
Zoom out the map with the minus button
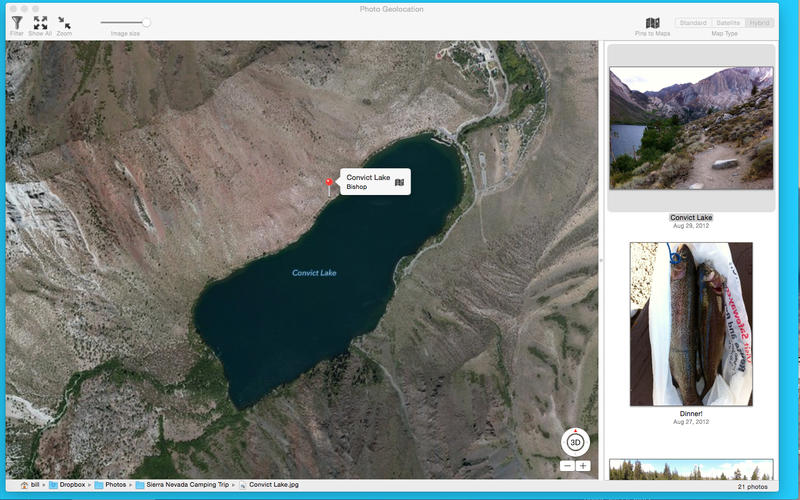pyautogui.click(x=567, y=466)
